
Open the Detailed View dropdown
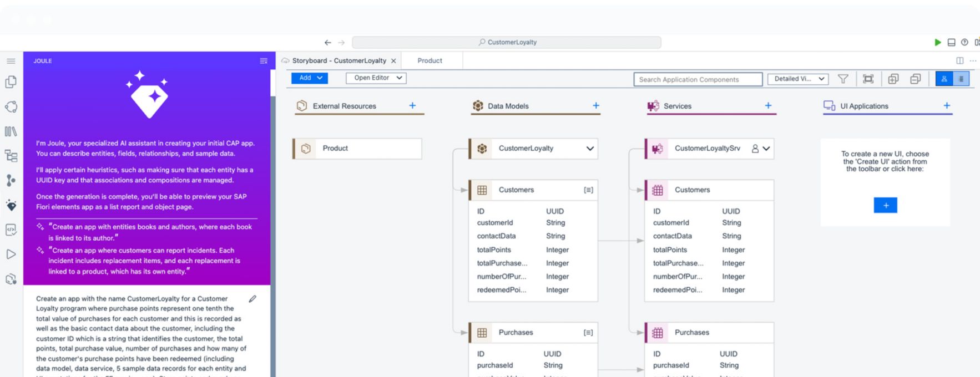(x=798, y=79)
